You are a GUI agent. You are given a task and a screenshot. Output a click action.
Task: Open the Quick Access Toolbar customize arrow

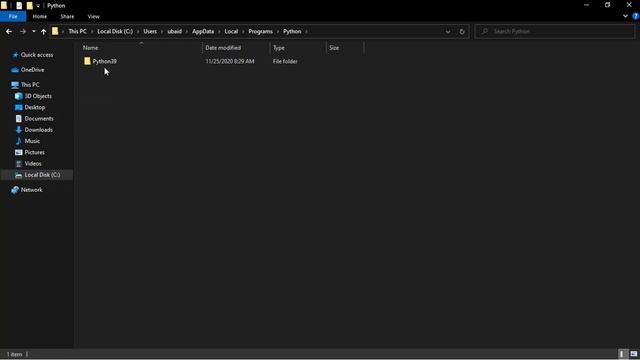(x=38, y=6)
